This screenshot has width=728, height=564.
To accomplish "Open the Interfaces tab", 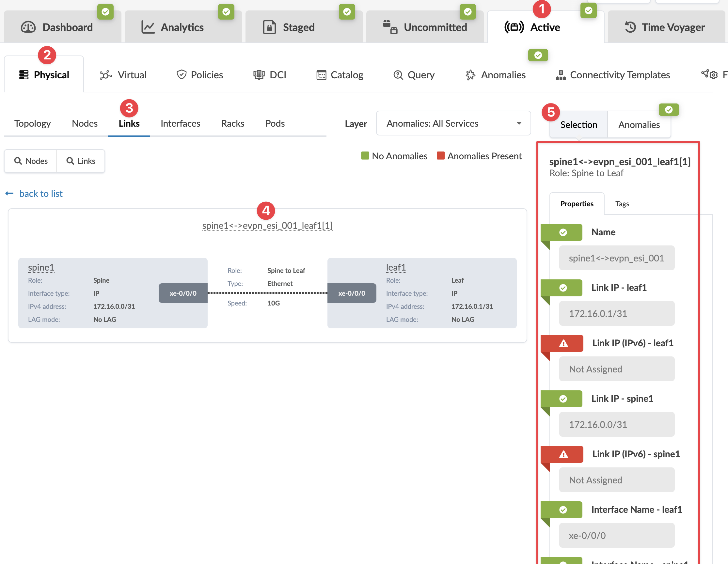I will pos(180,123).
